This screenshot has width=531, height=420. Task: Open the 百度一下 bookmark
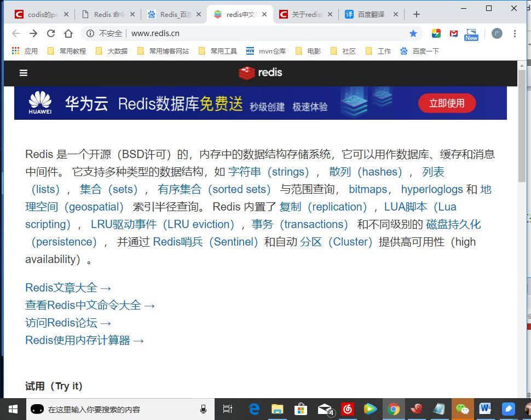[419, 51]
